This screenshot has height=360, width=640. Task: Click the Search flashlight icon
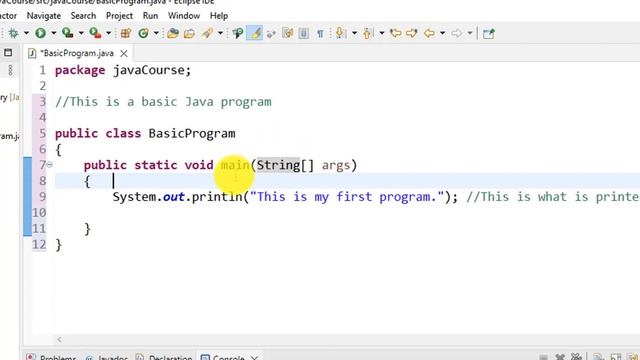[x=207, y=33]
